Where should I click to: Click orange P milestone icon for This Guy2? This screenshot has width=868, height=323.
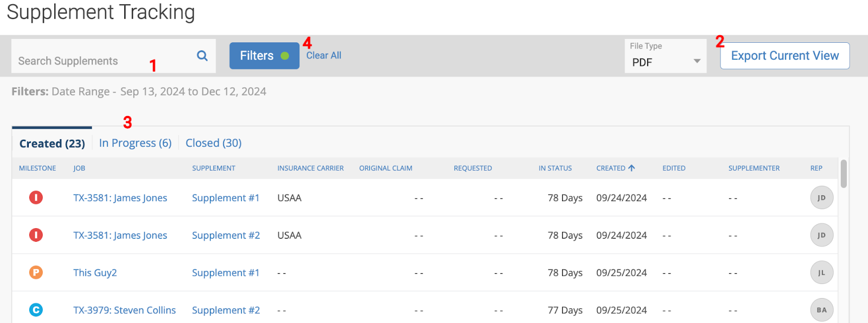pyautogui.click(x=36, y=272)
